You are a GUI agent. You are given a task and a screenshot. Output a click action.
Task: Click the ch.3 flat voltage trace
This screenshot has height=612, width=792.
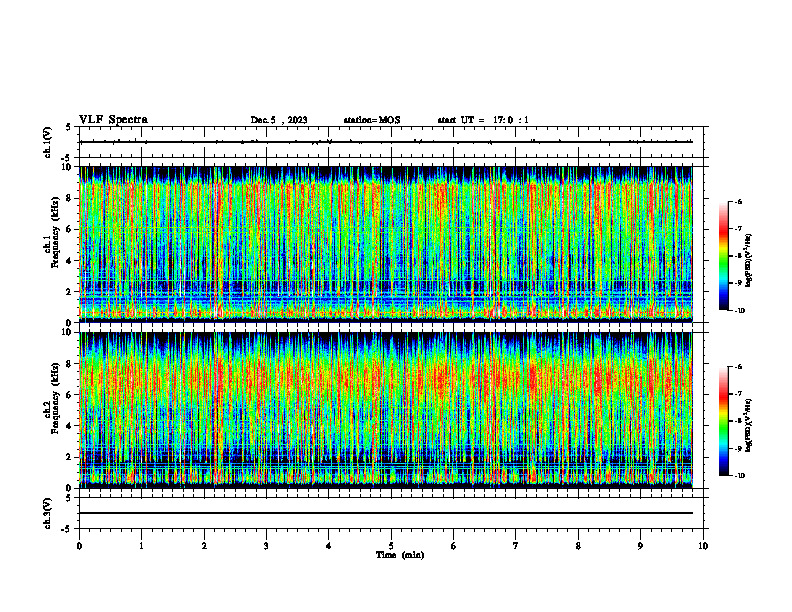point(386,513)
